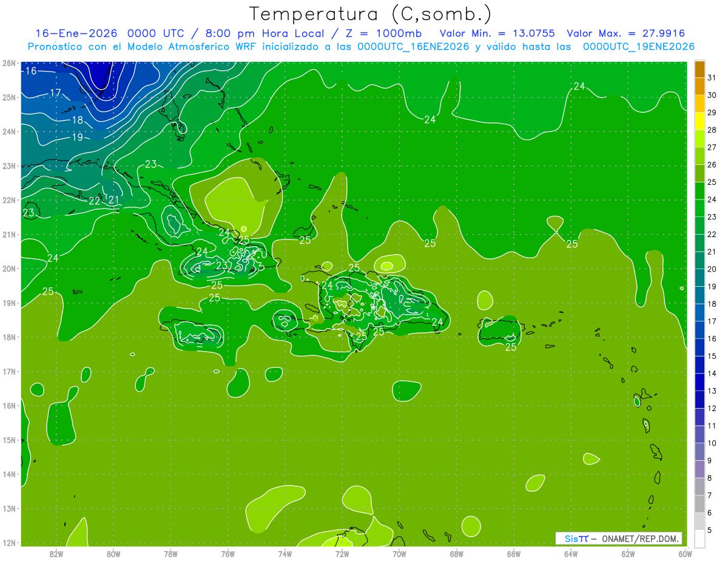Click the '20N' latitude axis label
This screenshot has height=562, width=728.
click(9, 268)
